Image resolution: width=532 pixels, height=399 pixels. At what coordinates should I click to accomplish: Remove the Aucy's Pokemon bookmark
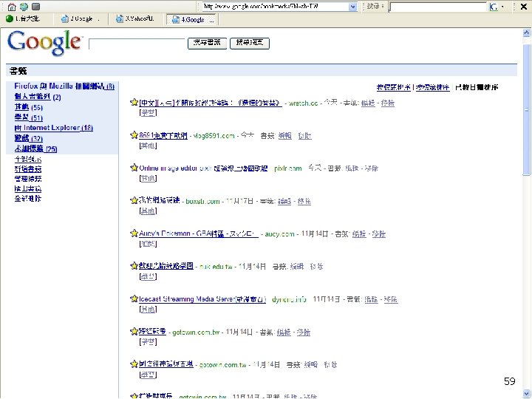pos(378,233)
